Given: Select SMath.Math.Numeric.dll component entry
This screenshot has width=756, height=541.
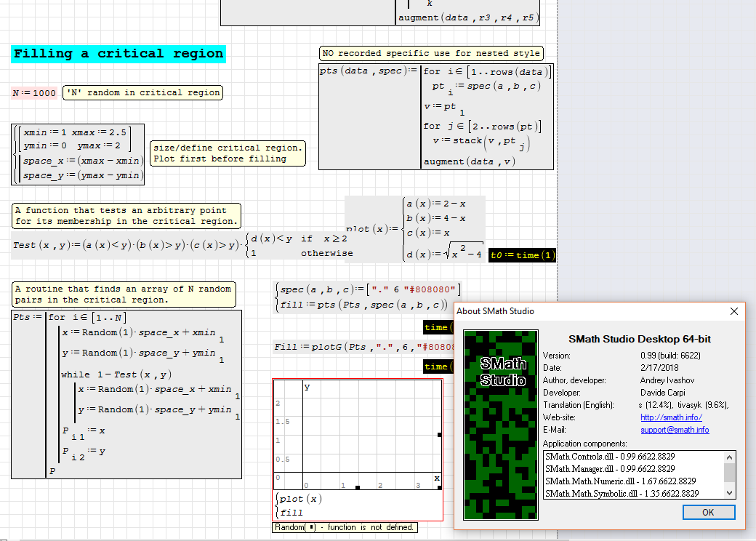Looking at the screenshot, I should point(620,481).
